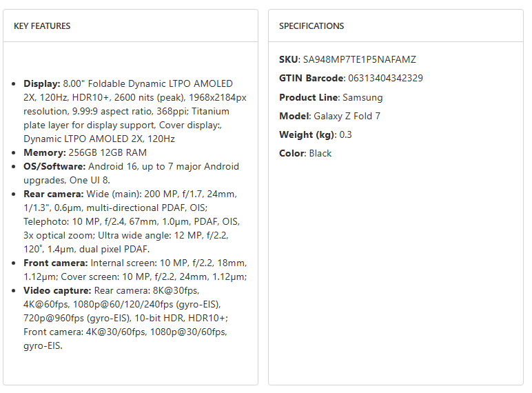The image size is (532, 393).
Task: Click the Weight (kg) value 0.3
Action: pyautogui.click(x=345, y=134)
